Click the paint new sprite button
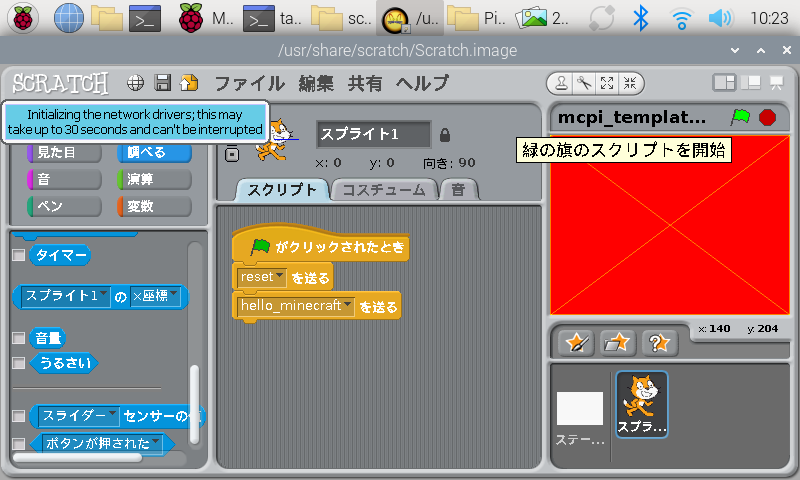This screenshot has width=800, height=480. pyautogui.click(x=575, y=342)
